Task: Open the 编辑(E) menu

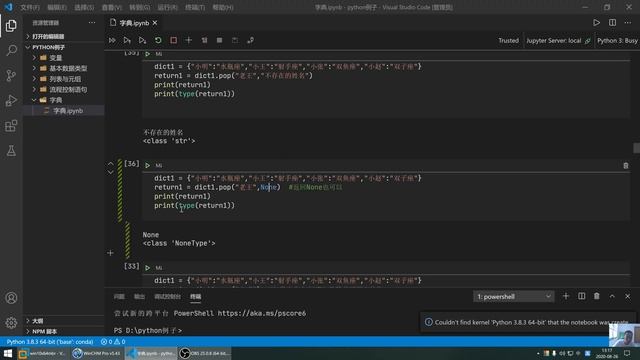Action: [57, 7]
